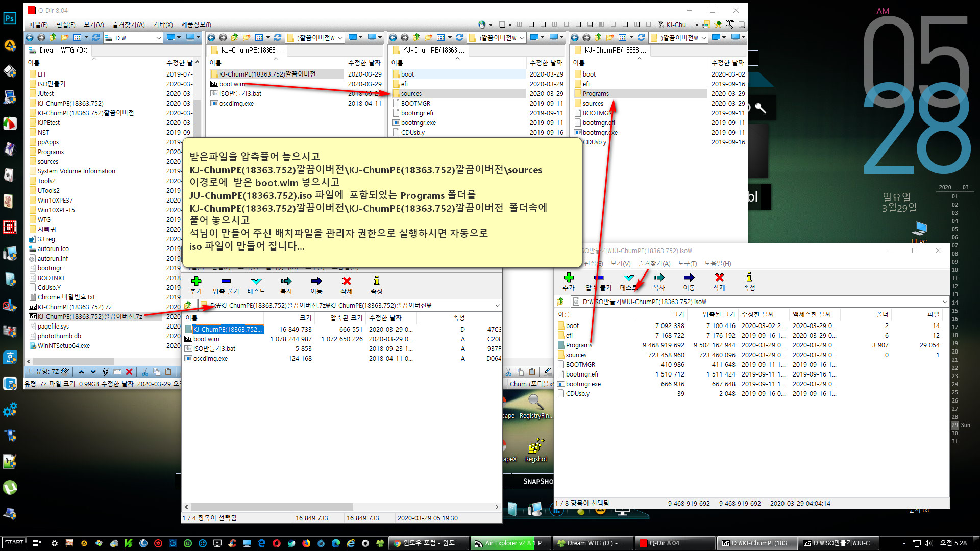Open layout grid dropdown arrow in Q-Dir toolbar
Viewport: 980px width, 551px height.
[510, 24]
